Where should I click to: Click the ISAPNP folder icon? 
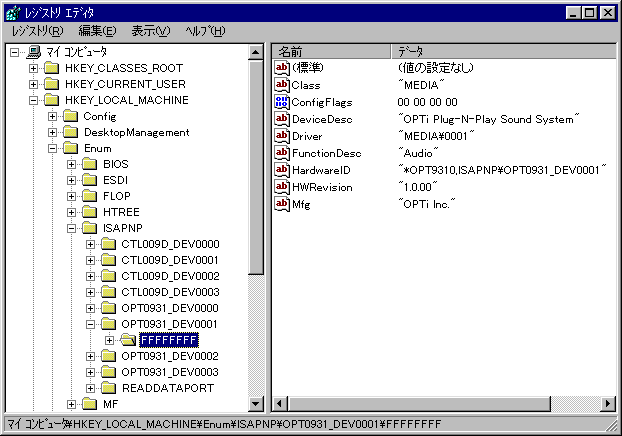90,228
